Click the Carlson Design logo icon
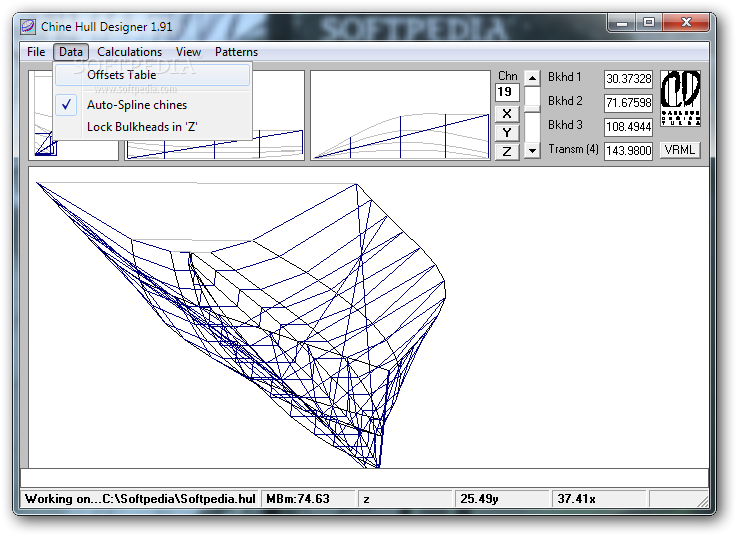 [681, 98]
